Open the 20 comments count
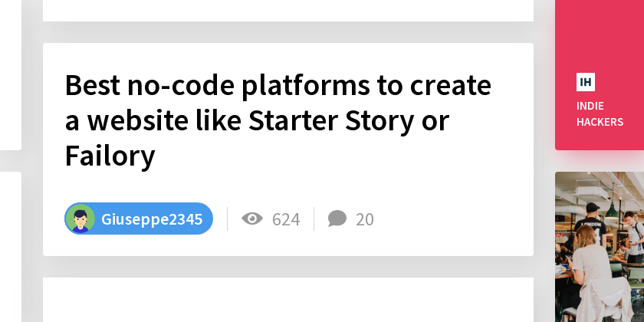The image size is (644, 322). coord(365,219)
